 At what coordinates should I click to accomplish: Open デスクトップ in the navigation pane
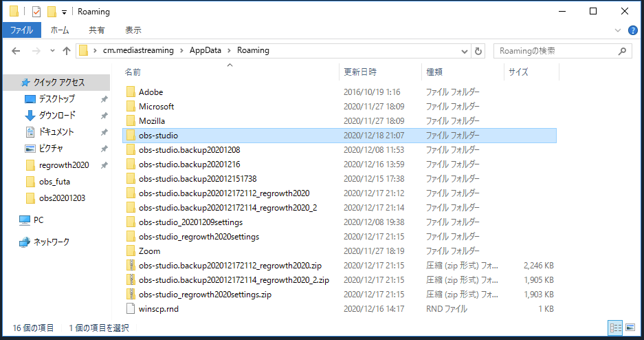56,98
